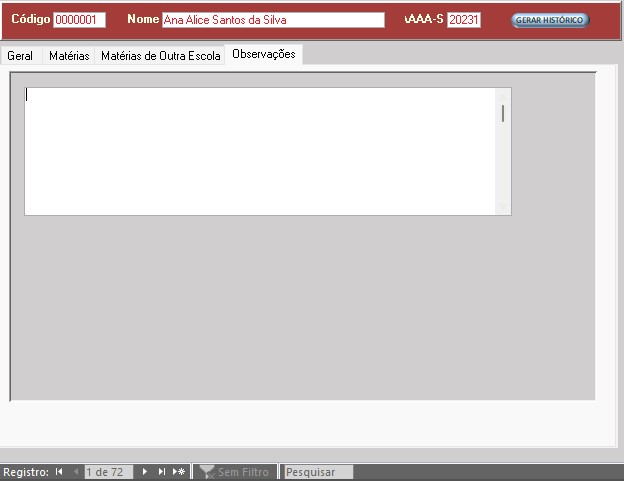This screenshot has width=624, height=481.
Task: Go to previous record arrow
Action: tap(76, 472)
